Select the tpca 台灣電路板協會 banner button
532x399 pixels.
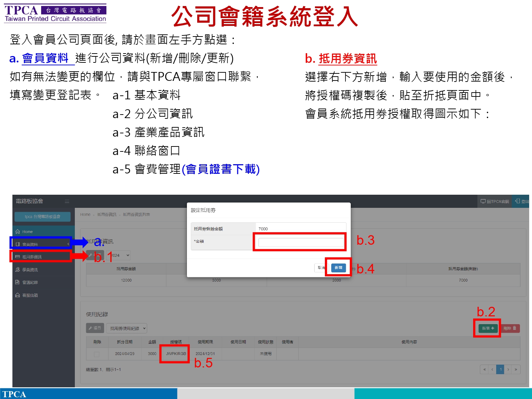(x=42, y=216)
